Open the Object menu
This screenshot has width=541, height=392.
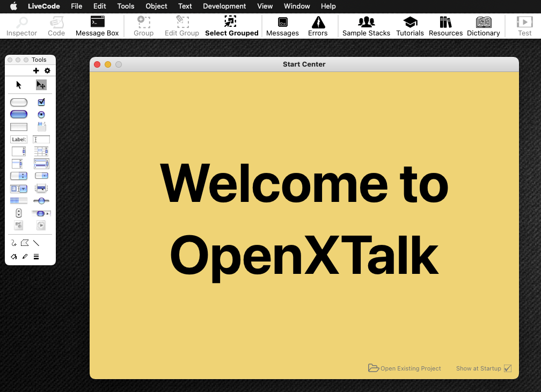156,6
